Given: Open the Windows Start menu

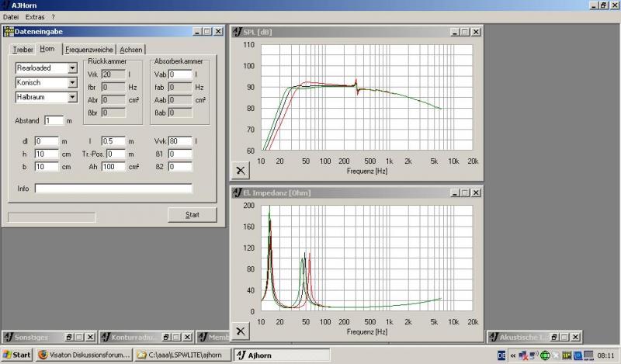Looking at the screenshot, I should (16, 355).
